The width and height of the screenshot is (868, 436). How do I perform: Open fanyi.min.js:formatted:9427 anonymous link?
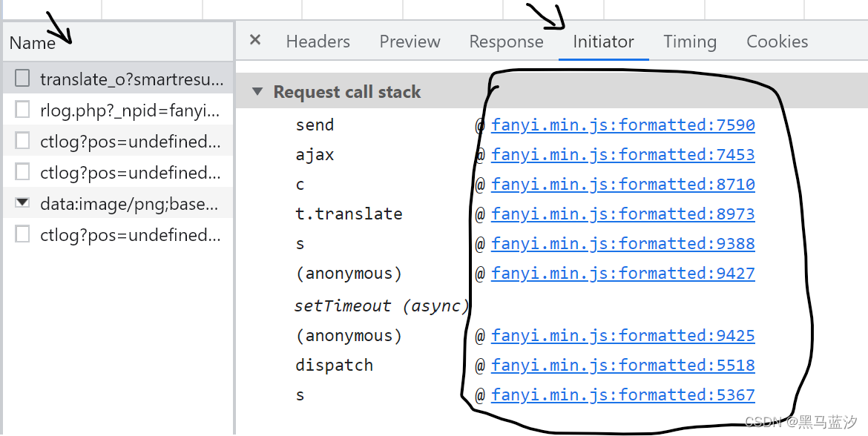pyautogui.click(x=622, y=274)
